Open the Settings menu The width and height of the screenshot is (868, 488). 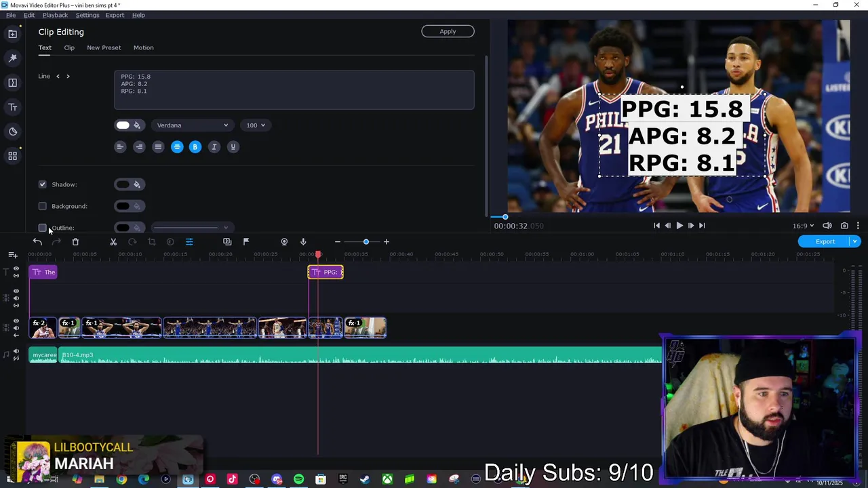[87, 15]
